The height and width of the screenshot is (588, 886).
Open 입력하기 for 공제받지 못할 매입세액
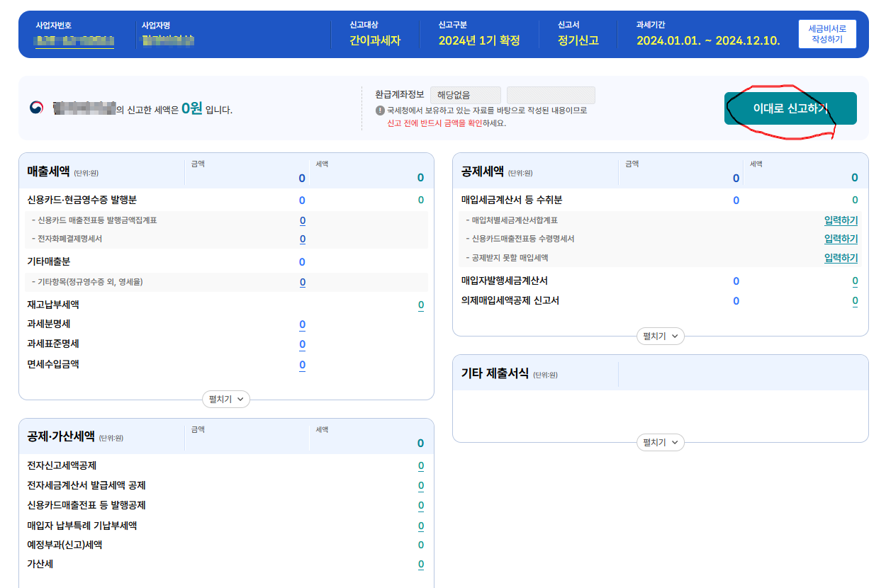841,258
